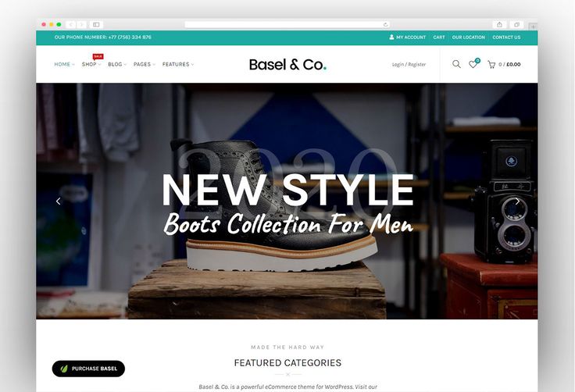Go to previous slide arrow
Screen dimensions: 575x392
58,201
